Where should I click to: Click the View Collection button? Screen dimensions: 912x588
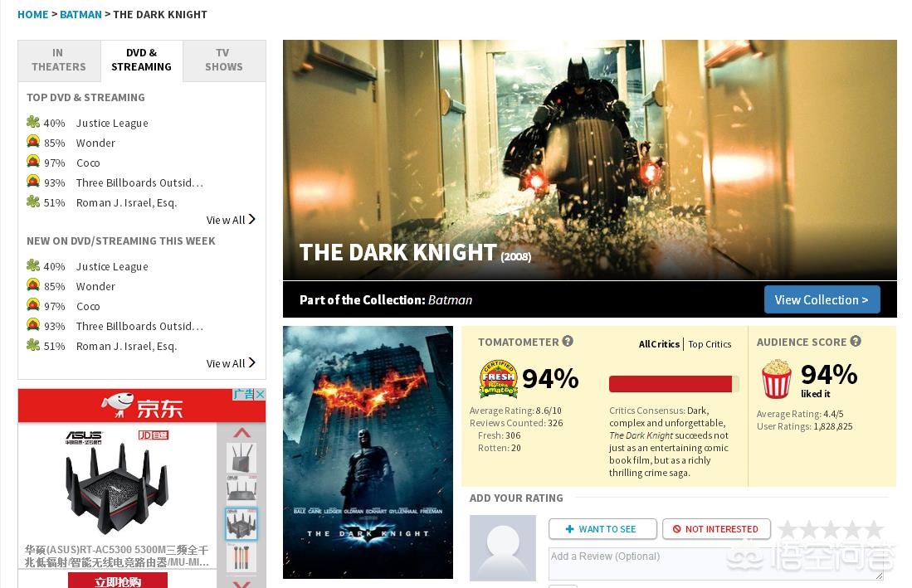coord(822,300)
